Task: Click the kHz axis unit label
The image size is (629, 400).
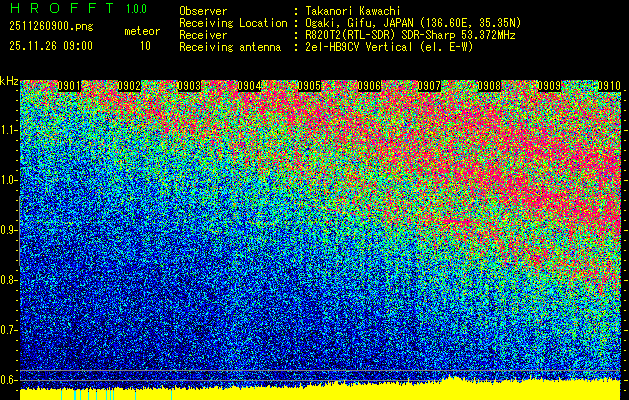Action: (9, 80)
